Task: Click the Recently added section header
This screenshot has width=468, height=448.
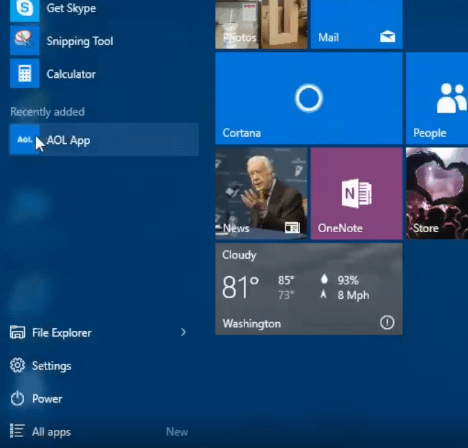Action: point(47,112)
